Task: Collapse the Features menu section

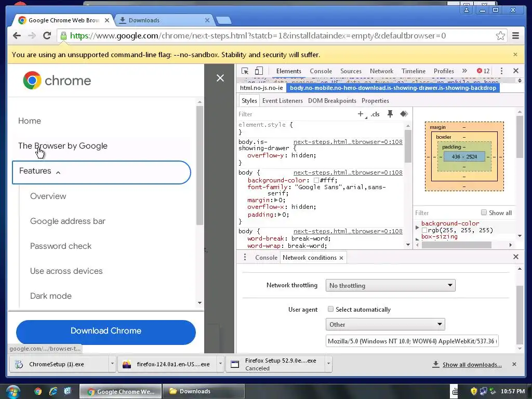Action: 101,172
